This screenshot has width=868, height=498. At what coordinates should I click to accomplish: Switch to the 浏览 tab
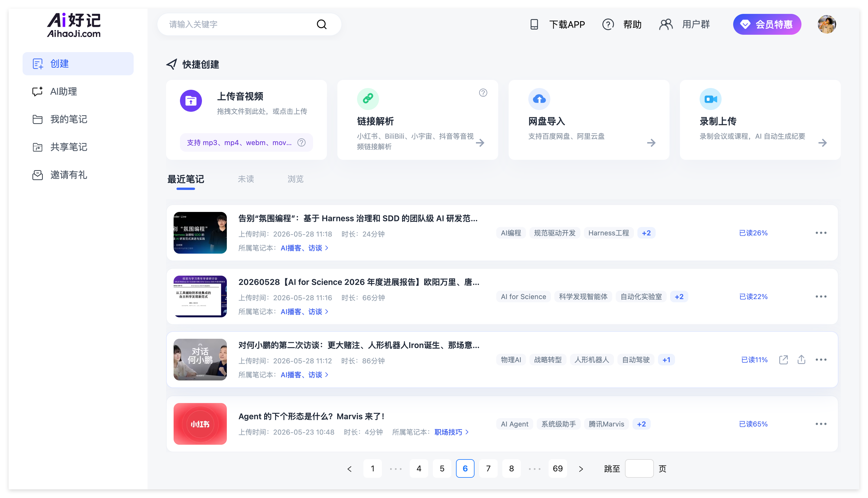tap(295, 179)
